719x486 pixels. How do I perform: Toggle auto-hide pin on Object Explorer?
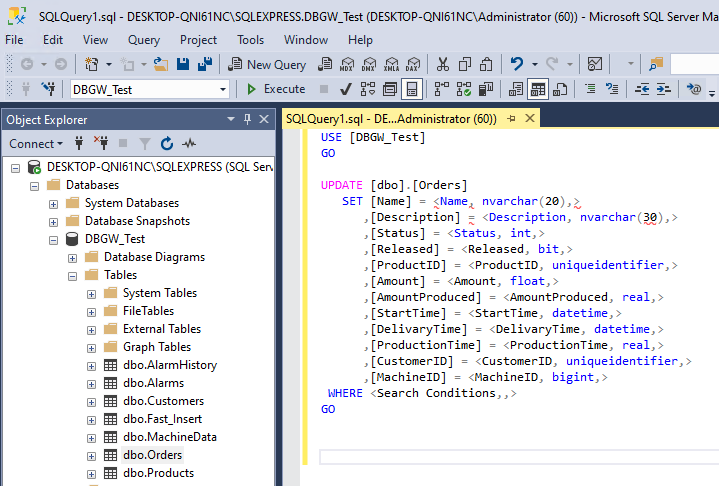[x=247, y=119]
